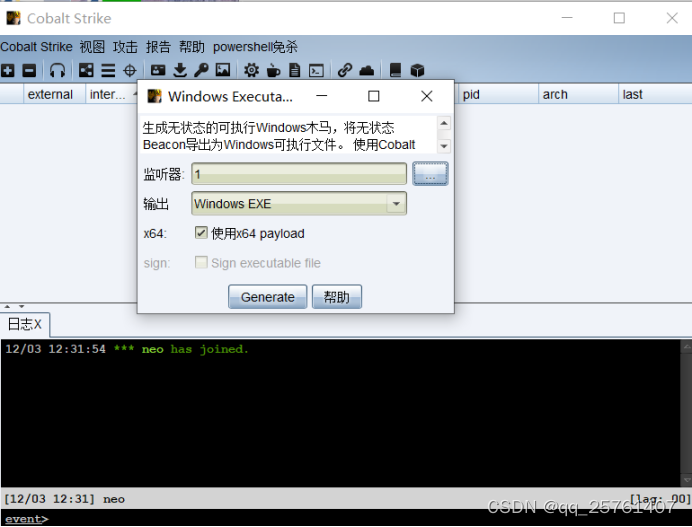Click down arrow of dialog description scrollbar
Viewport: 692px width, 527px height.
[x=444, y=146]
